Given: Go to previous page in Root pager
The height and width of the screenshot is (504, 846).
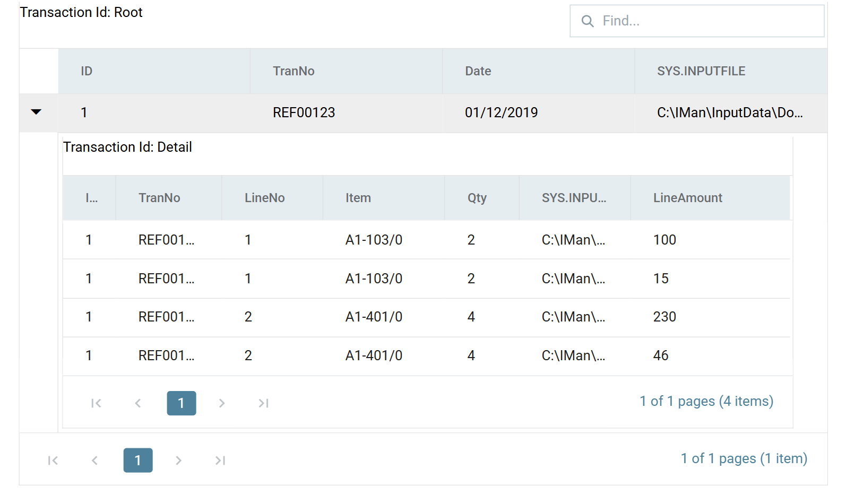Looking at the screenshot, I should pos(94,460).
